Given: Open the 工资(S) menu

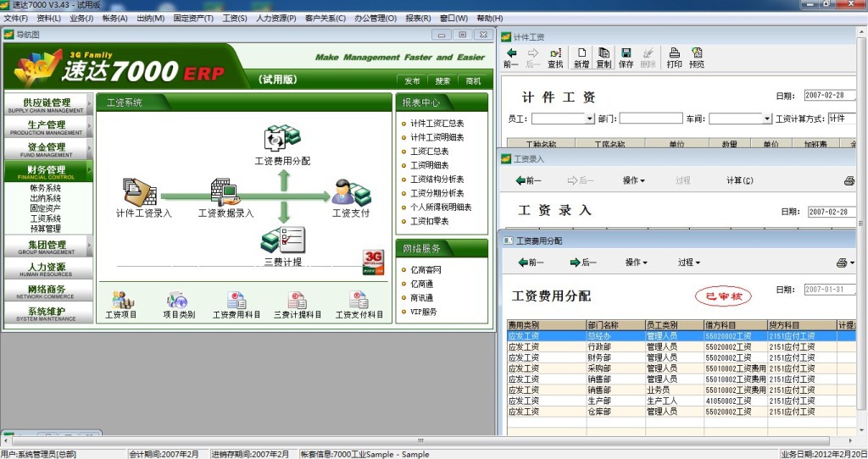Looking at the screenshot, I should tap(235, 19).
